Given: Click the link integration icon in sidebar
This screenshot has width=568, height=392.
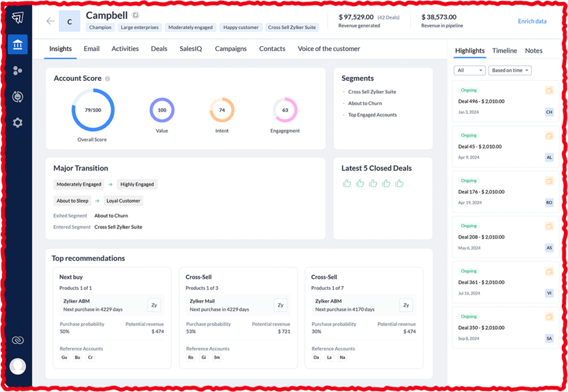Looking at the screenshot, I should tap(17, 340).
